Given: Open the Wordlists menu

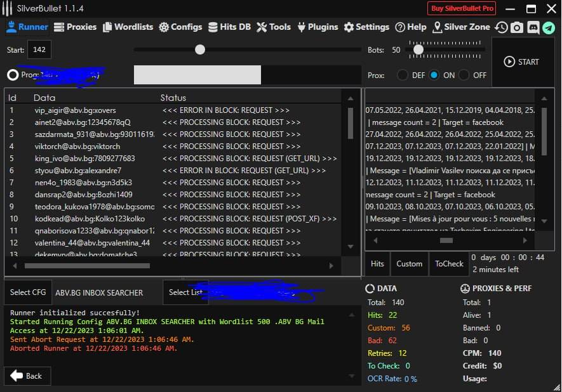Looking at the screenshot, I should pos(128,27).
